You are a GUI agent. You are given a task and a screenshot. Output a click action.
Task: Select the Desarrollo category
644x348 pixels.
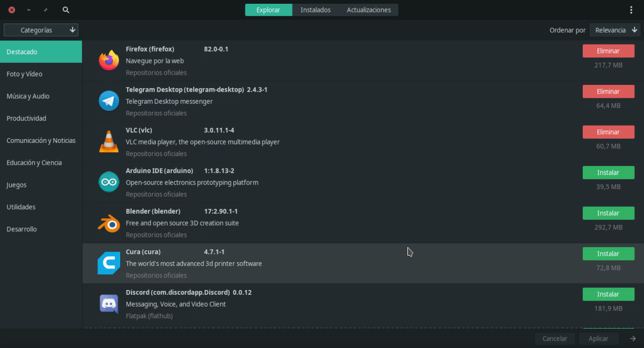click(x=22, y=229)
